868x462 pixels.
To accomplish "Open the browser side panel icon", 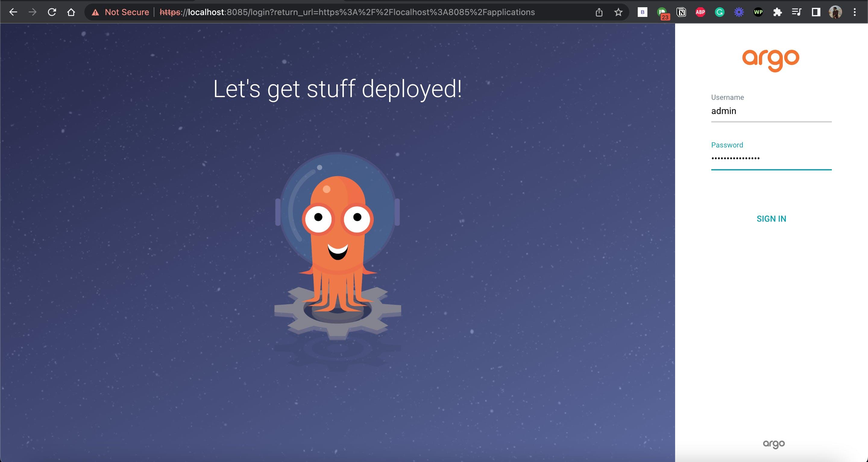I will [x=816, y=12].
